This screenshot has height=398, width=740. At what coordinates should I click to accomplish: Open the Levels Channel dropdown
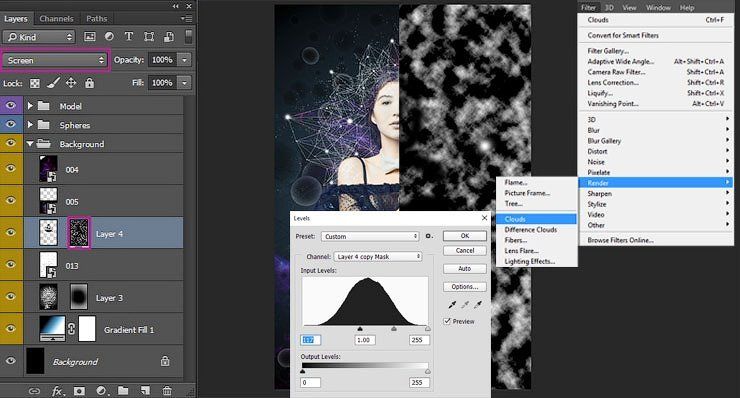(x=378, y=256)
